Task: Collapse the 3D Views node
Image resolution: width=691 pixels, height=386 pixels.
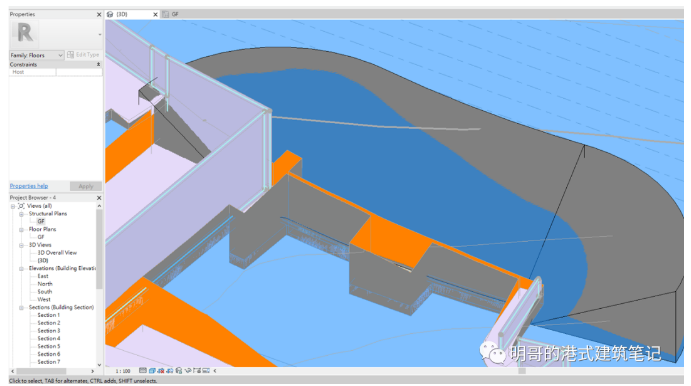Action: [x=21, y=245]
